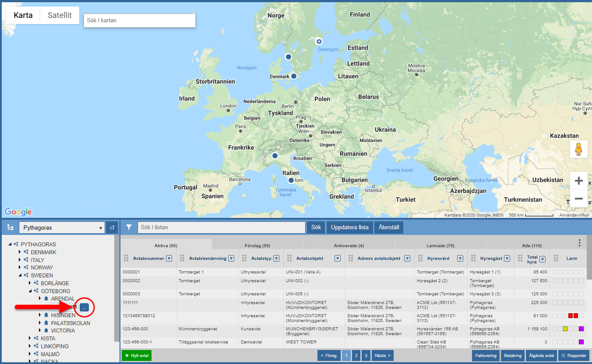Go to page 2 of the list

(356, 356)
